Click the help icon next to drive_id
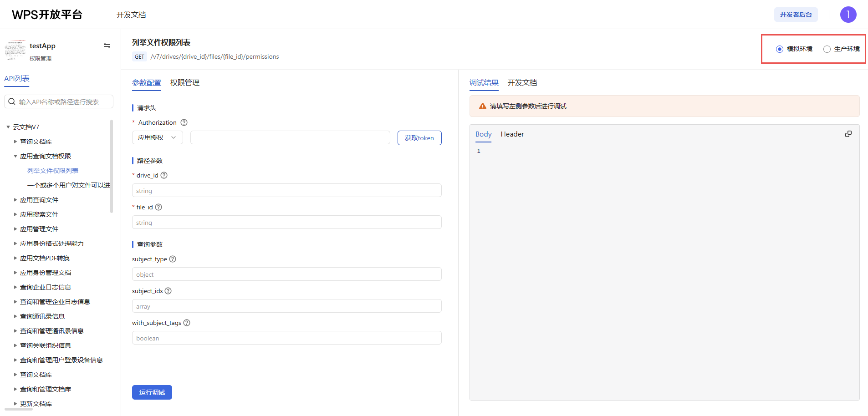 click(164, 175)
